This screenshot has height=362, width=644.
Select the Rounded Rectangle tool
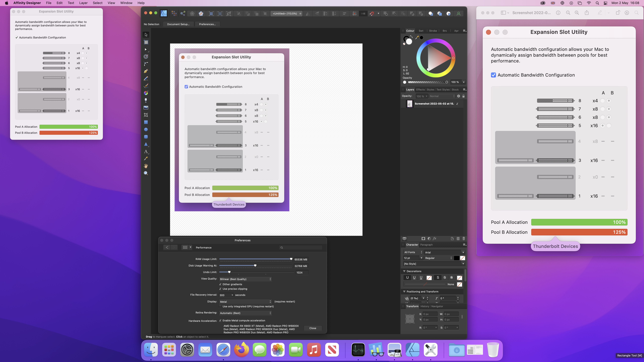[x=146, y=137]
